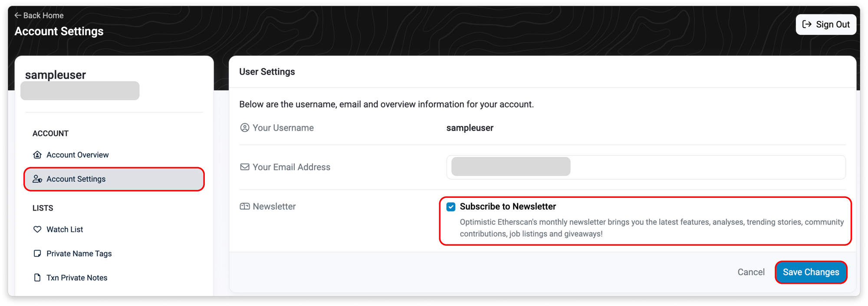Click the Cancel link
868x306 pixels.
click(x=751, y=272)
